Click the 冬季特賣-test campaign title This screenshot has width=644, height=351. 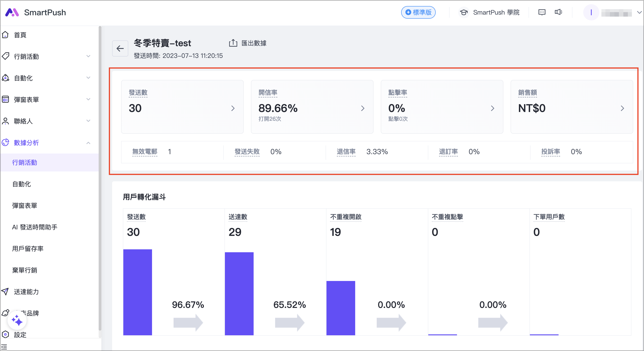[163, 43]
